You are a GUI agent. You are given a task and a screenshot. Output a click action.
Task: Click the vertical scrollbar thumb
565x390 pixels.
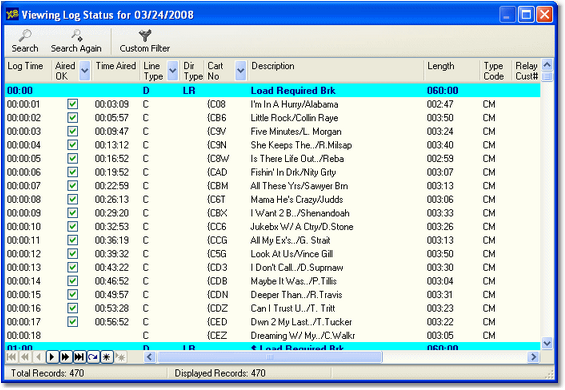[547, 76]
